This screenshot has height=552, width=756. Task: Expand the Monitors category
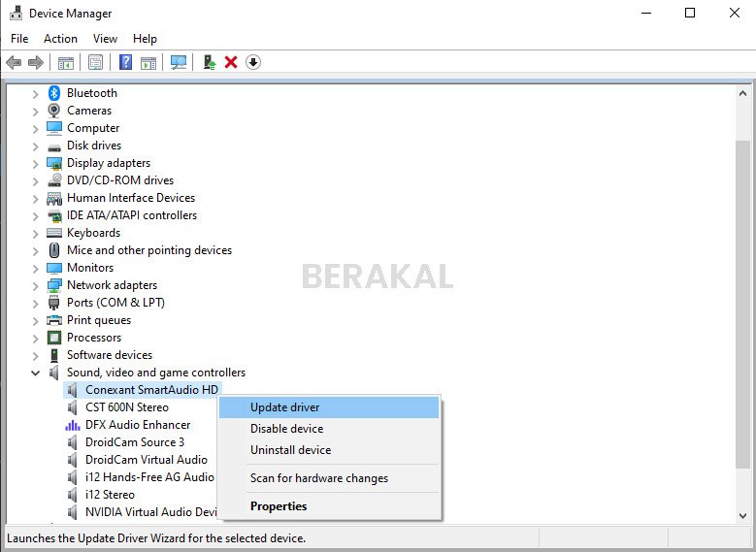[35, 269]
